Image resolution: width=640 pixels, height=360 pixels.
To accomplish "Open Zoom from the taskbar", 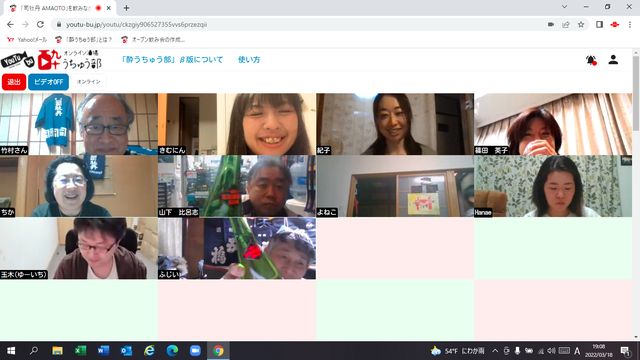I will pos(195,351).
